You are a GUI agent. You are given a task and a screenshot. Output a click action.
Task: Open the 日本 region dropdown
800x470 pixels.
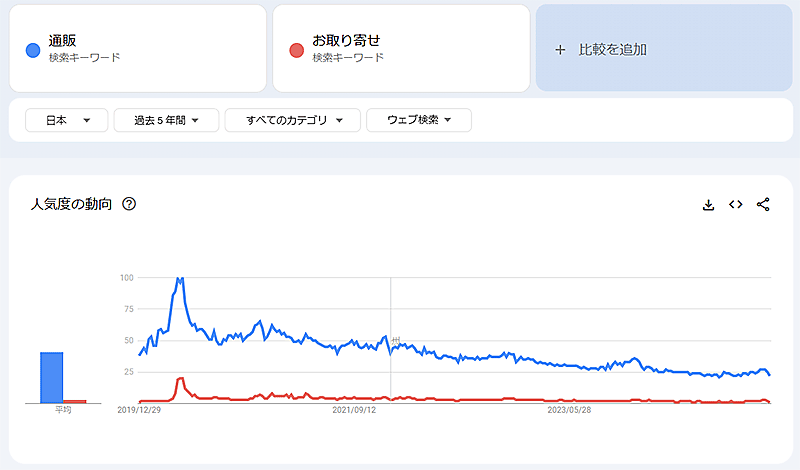tap(65, 120)
